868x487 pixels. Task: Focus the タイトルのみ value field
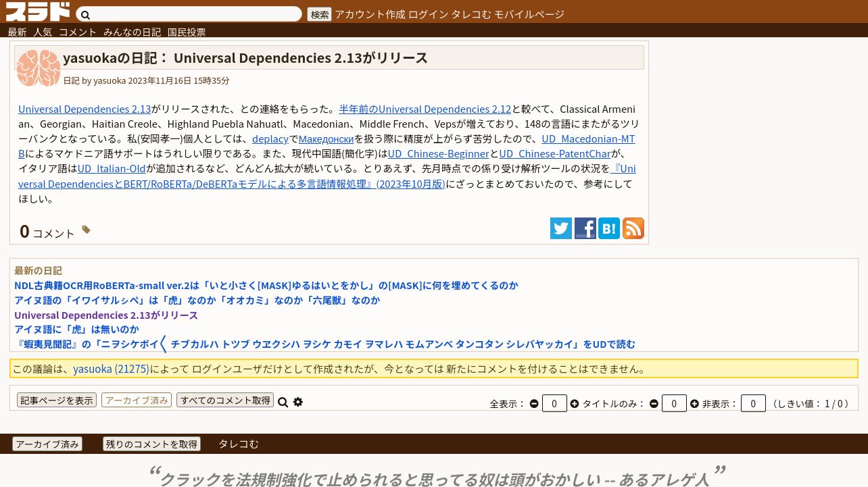tap(674, 403)
